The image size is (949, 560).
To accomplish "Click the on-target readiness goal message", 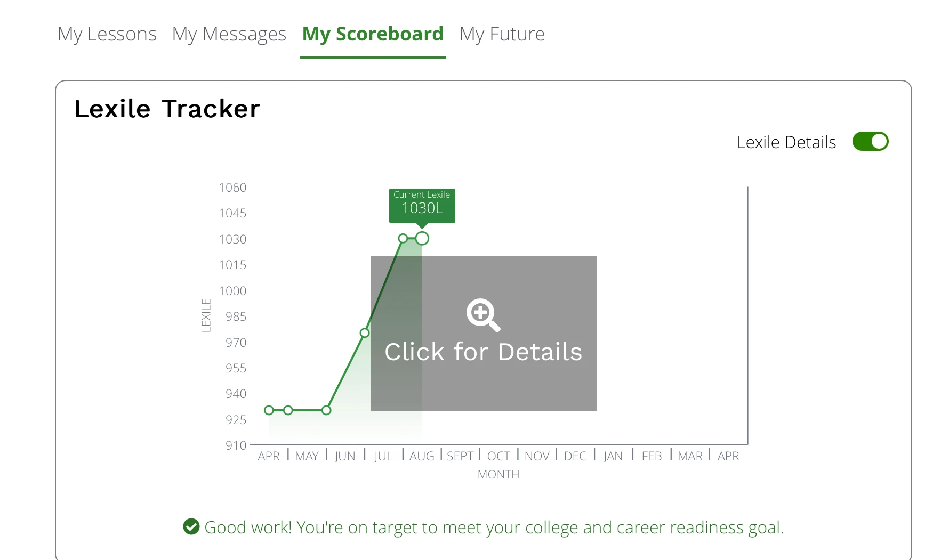I will (x=494, y=527).
